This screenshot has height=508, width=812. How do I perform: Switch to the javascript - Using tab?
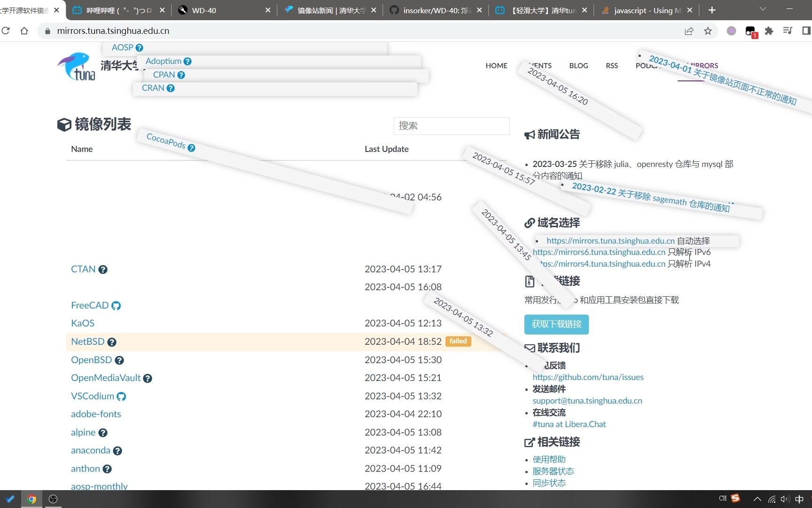pos(647,10)
